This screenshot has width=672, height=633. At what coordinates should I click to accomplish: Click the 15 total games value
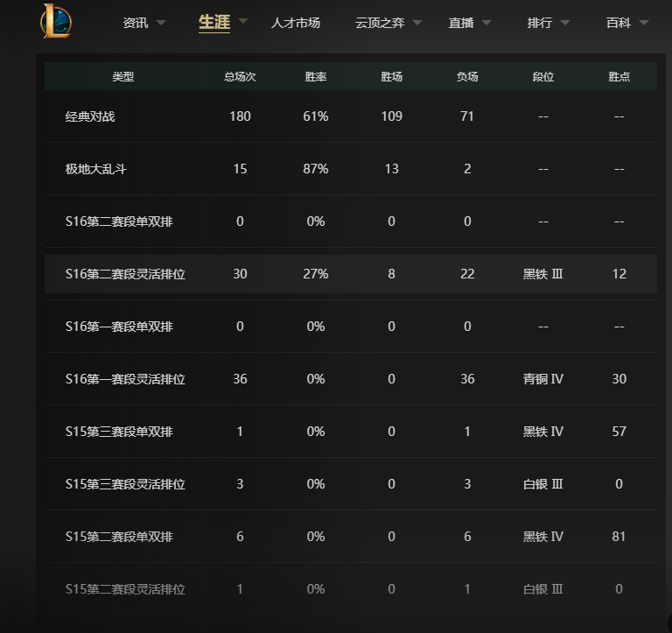point(240,169)
